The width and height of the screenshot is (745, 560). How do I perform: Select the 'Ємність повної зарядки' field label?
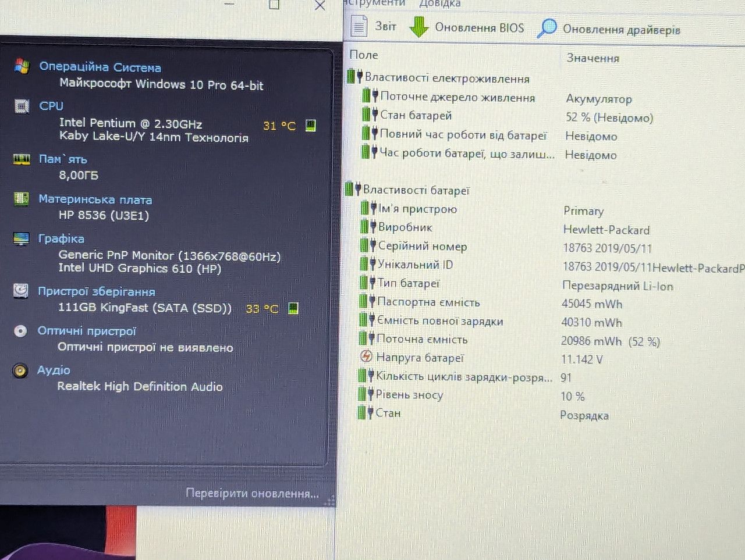[x=440, y=320]
